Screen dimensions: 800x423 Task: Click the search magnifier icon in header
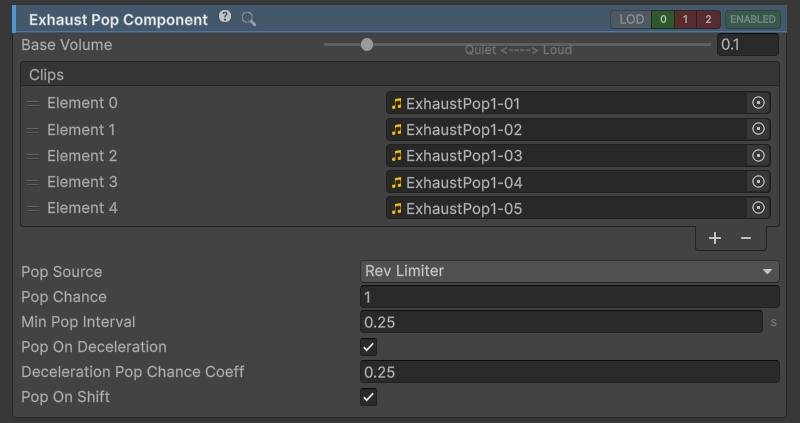click(x=249, y=19)
